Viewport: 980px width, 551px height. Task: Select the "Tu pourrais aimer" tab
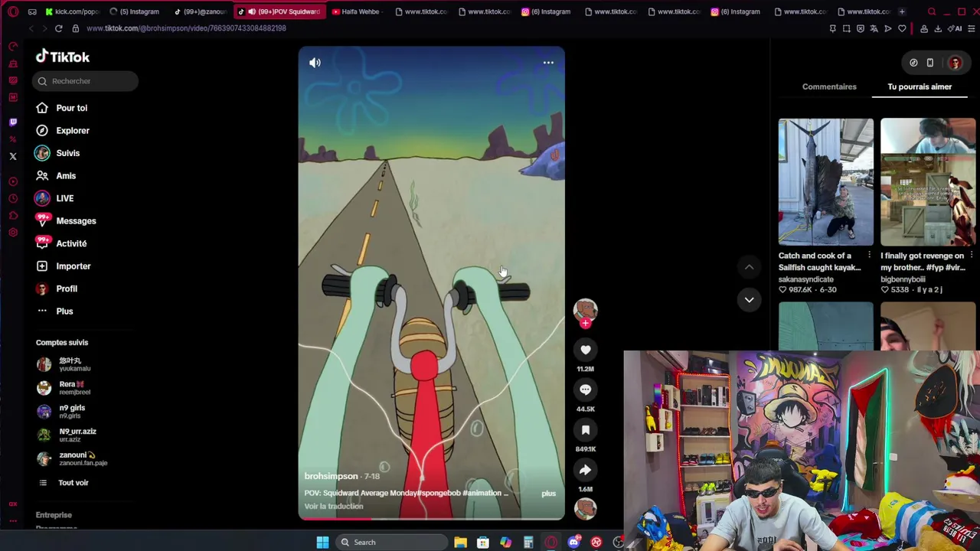920,86
